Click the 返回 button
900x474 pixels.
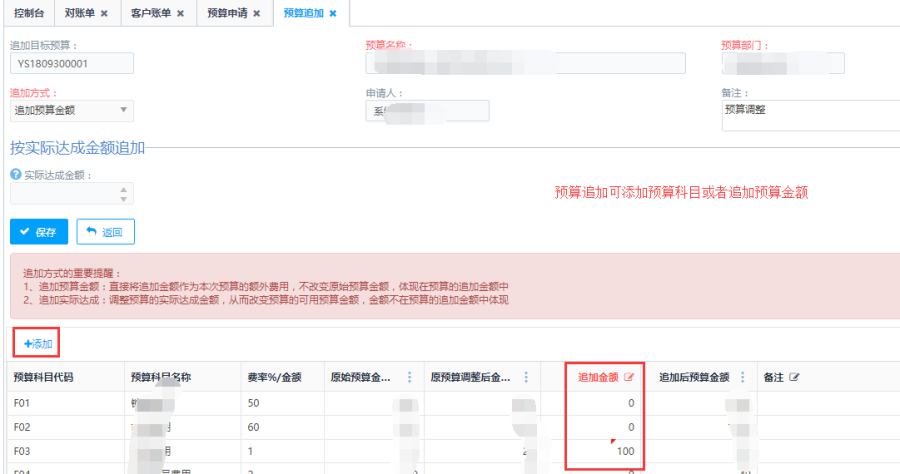(x=105, y=232)
